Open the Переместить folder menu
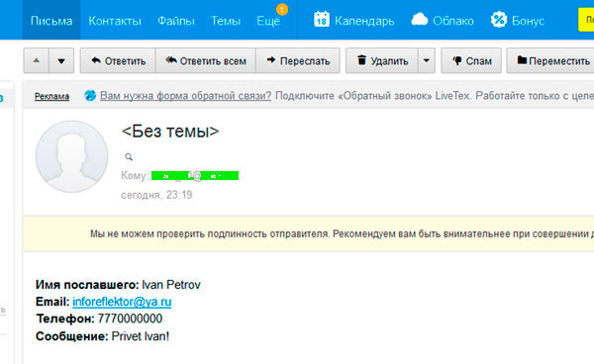Screen dimensions: 594x364 [550, 60]
